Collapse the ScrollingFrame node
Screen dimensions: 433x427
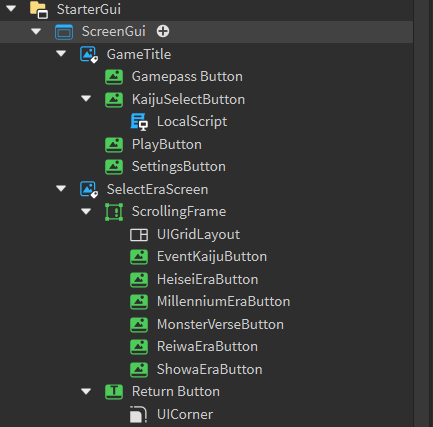point(86,211)
